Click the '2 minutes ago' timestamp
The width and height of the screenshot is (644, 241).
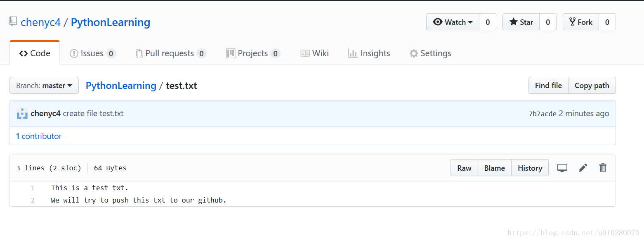tap(584, 114)
